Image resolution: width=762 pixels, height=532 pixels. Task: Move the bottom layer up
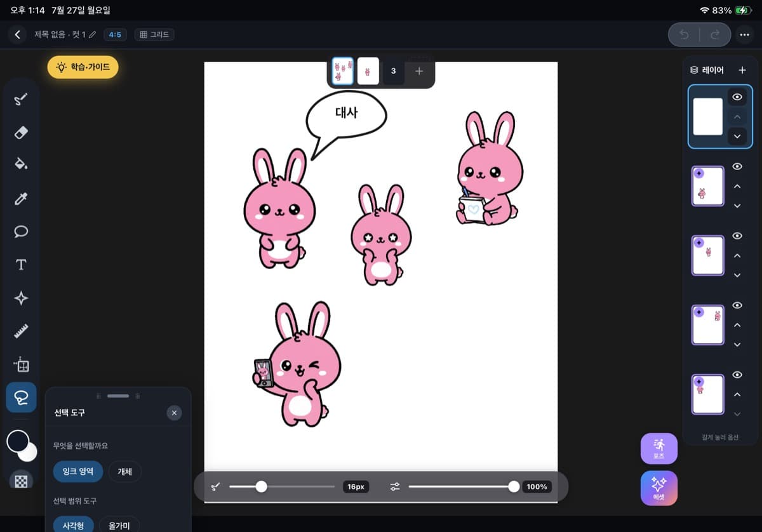click(x=737, y=395)
